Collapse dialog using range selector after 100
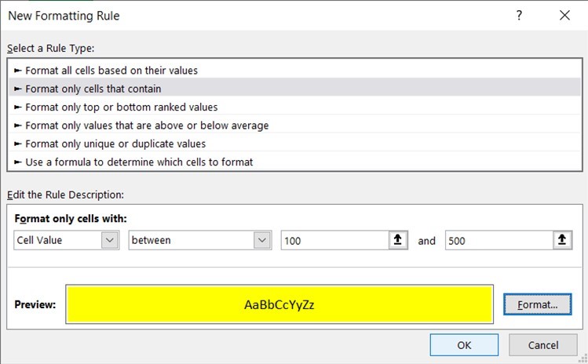This screenshot has height=364, width=588. [399, 241]
